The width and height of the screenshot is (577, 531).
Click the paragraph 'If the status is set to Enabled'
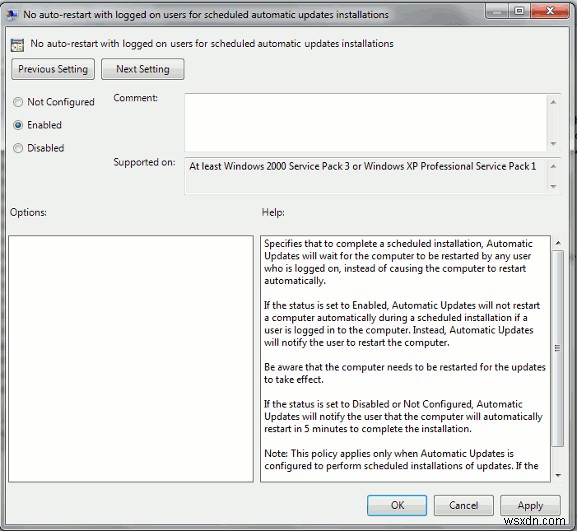pyautogui.click(x=402, y=324)
